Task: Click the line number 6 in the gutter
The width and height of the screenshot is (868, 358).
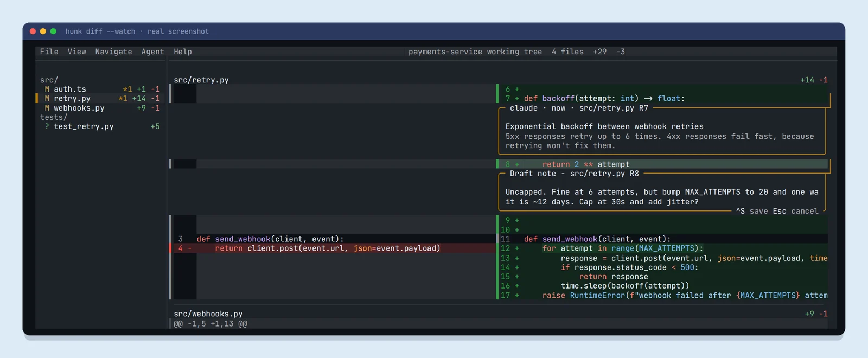Action: (x=508, y=89)
